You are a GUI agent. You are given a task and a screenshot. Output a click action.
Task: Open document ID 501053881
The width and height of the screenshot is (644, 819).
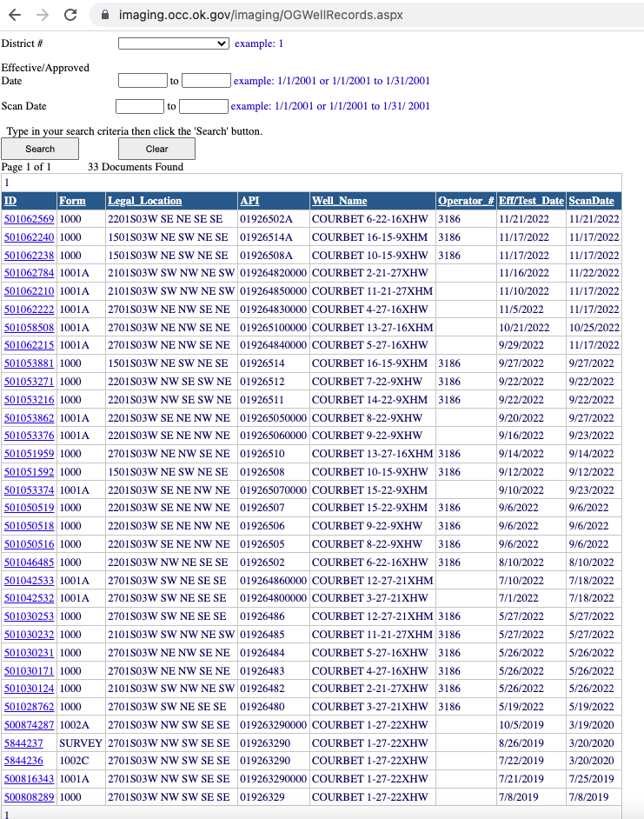pyautogui.click(x=30, y=363)
